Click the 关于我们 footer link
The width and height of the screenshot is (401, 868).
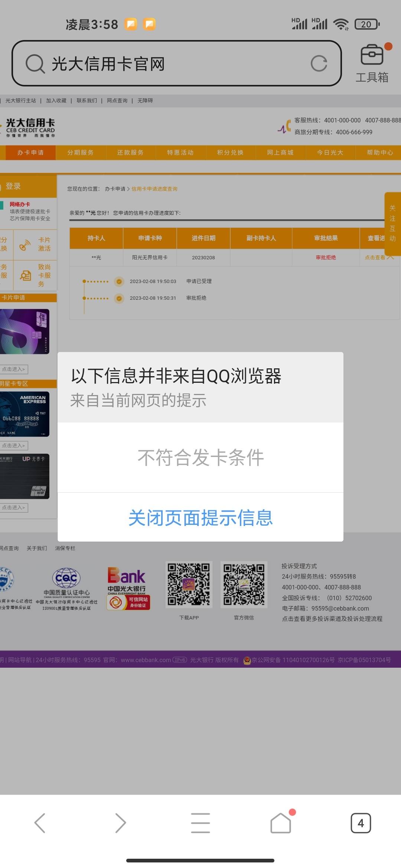point(37,548)
